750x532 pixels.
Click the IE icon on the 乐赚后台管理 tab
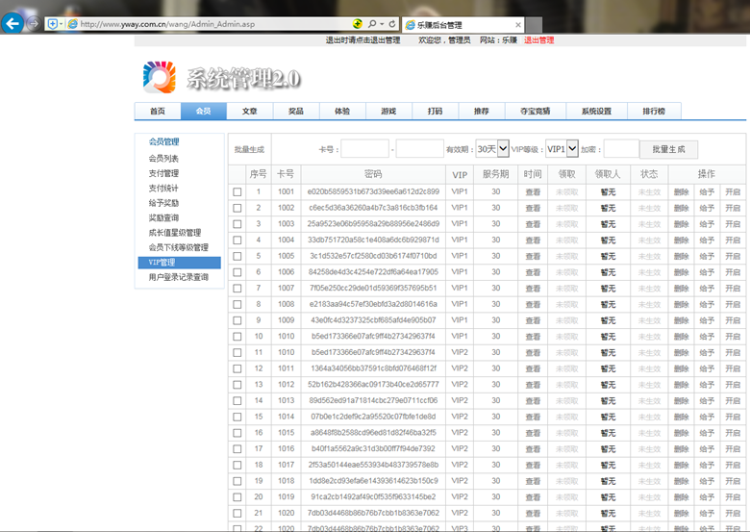tap(410, 25)
